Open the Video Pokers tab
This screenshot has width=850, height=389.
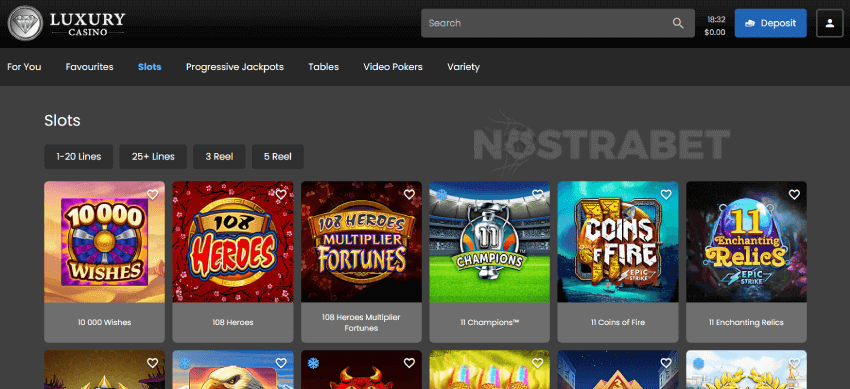[393, 67]
